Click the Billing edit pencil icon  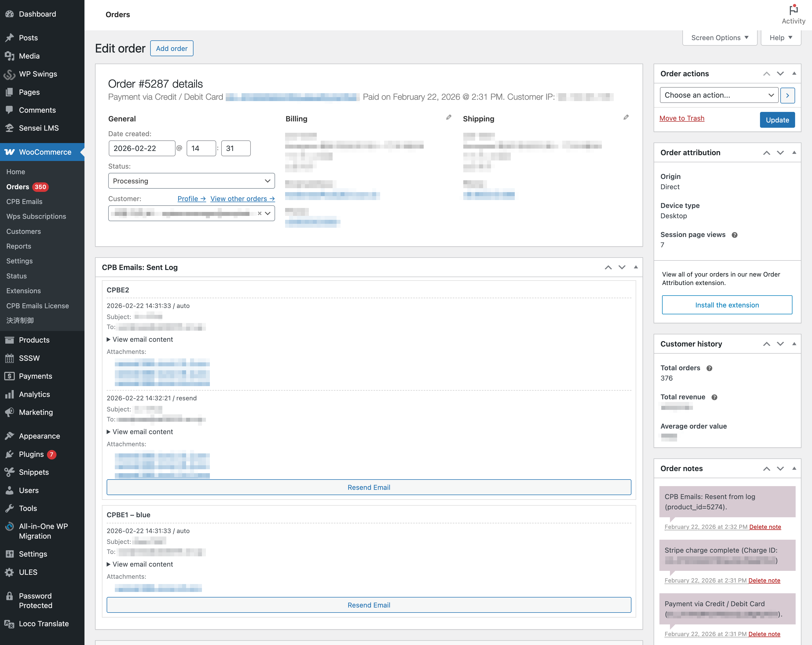[x=449, y=117]
